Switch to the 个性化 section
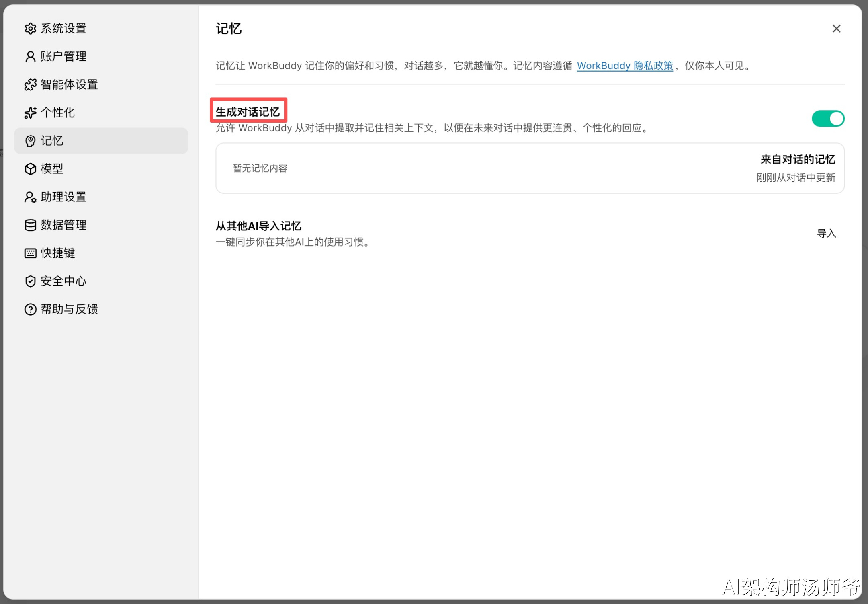This screenshot has width=868, height=604. 101,113
